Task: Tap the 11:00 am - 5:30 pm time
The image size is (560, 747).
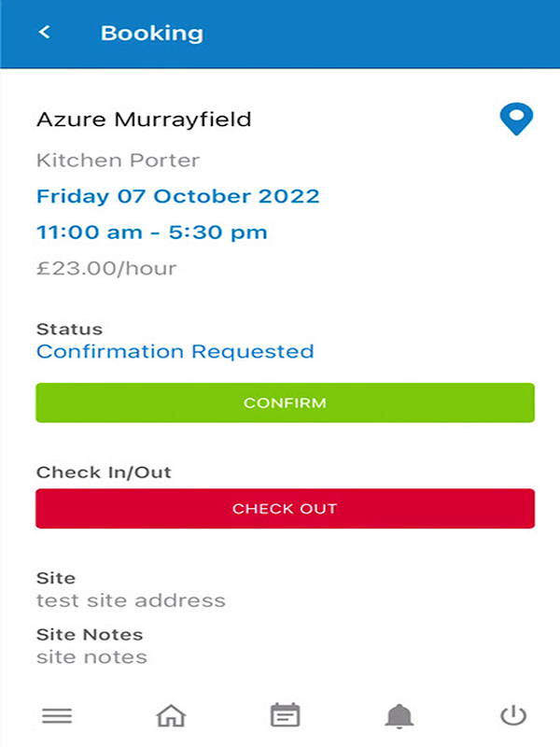Action: point(152,233)
